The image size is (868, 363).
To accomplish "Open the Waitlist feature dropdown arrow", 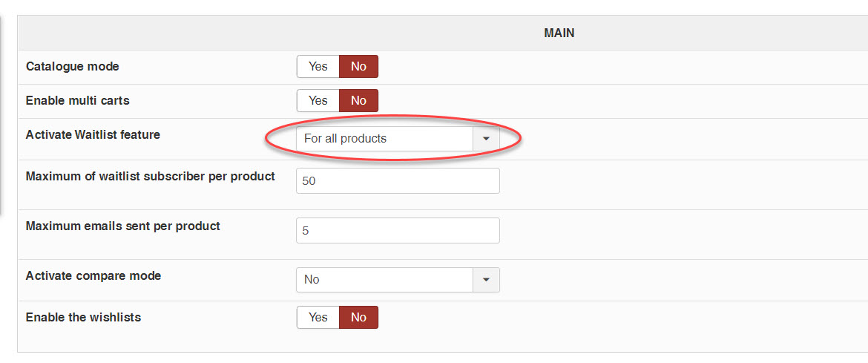I will [486, 139].
